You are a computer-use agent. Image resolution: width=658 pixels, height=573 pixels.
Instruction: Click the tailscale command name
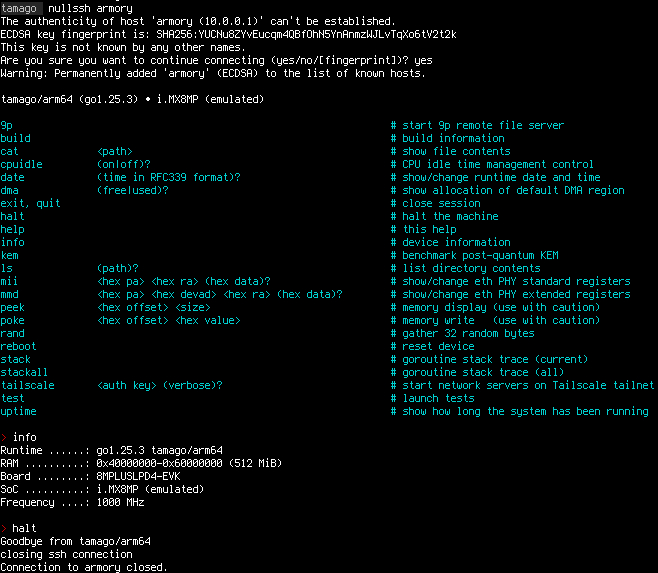click(28, 385)
